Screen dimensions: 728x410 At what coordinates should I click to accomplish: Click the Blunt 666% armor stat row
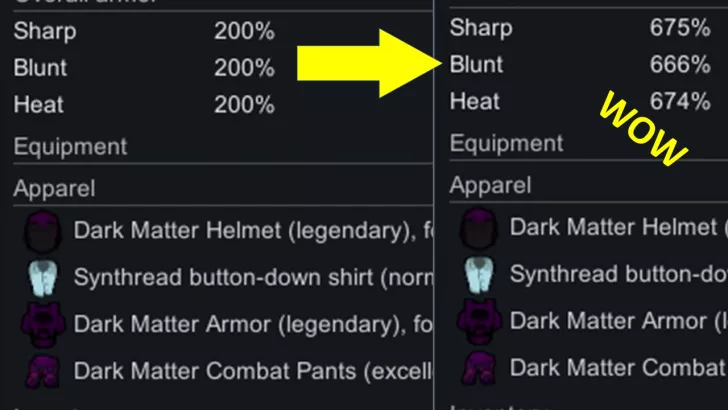click(580, 65)
